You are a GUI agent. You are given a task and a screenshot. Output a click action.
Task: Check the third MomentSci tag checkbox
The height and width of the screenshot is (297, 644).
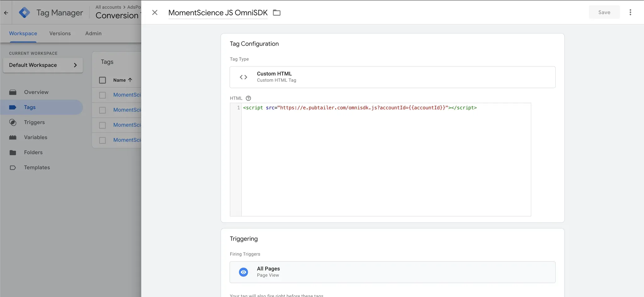point(103,125)
